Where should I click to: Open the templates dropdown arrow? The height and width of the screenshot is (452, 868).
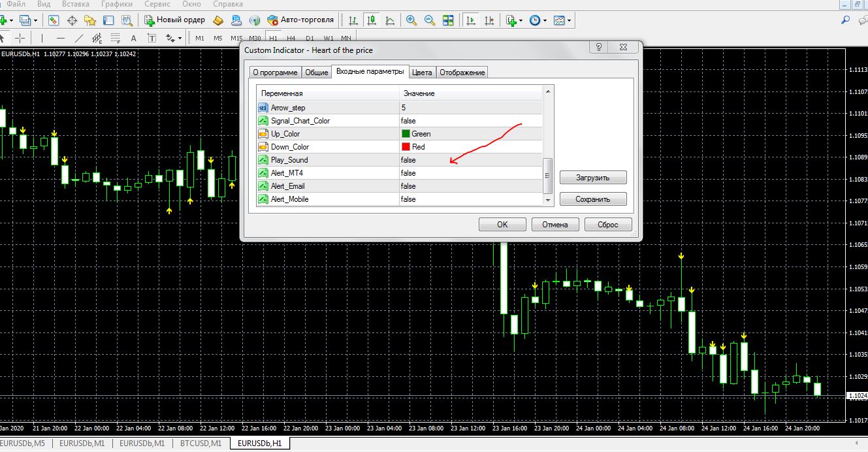point(570,20)
